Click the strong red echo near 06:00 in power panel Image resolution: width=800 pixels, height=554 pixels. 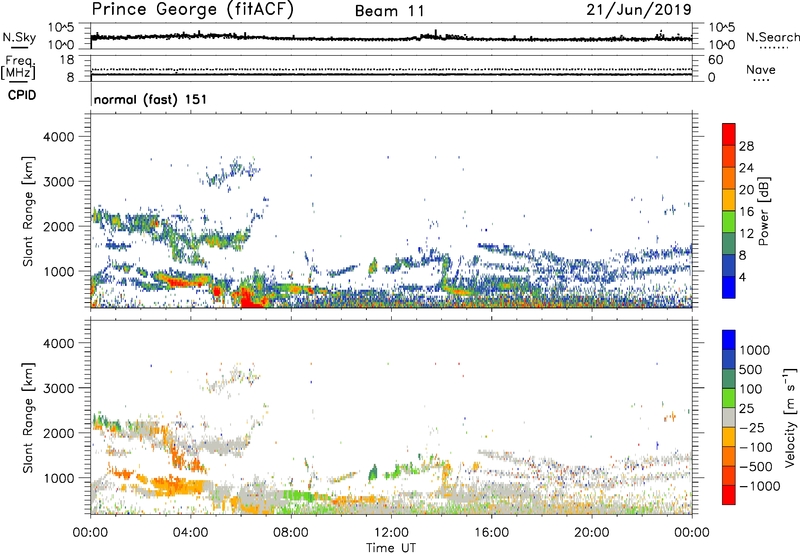coord(251,298)
